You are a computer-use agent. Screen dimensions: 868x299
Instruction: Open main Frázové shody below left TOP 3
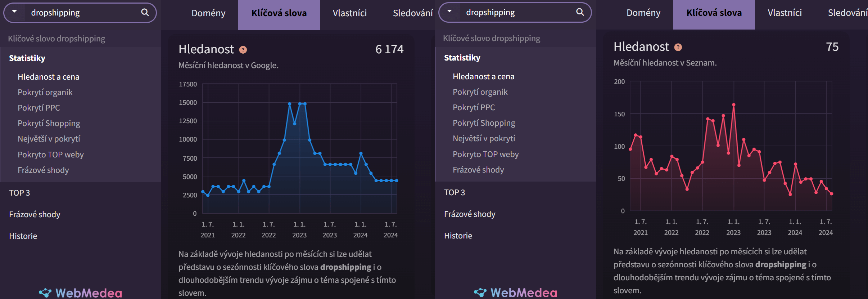point(35,214)
